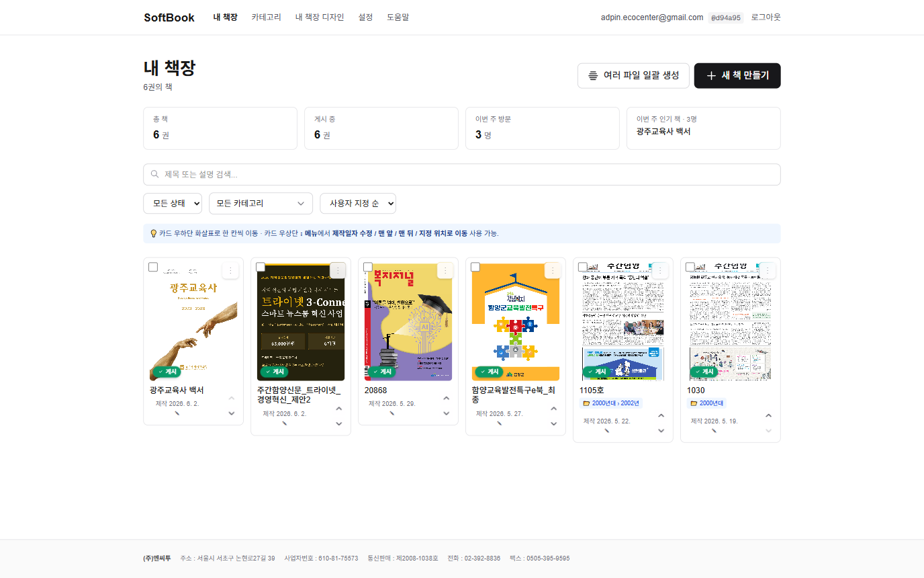Open the 내 책장 디자인 nav item

[320, 17]
